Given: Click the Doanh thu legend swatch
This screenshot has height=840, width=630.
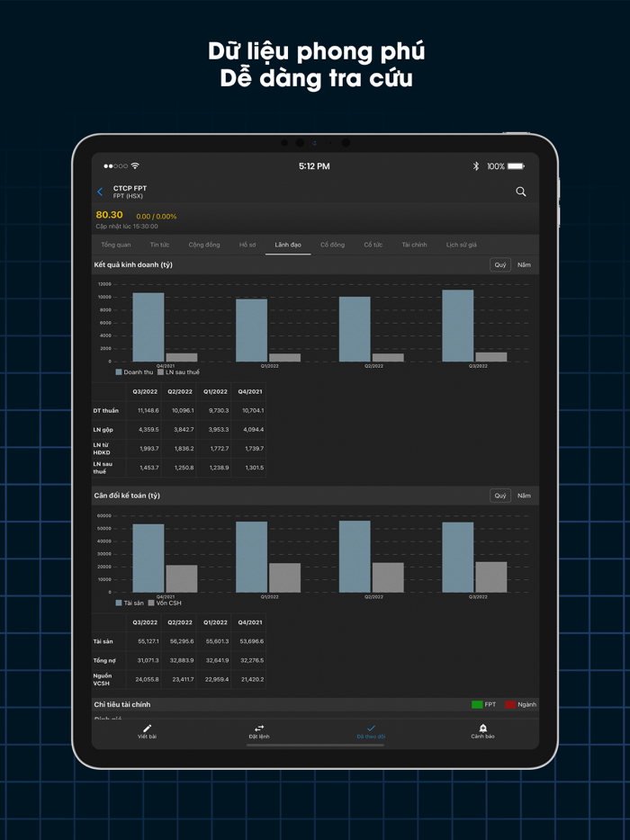Looking at the screenshot, I should tap(119, 371).
